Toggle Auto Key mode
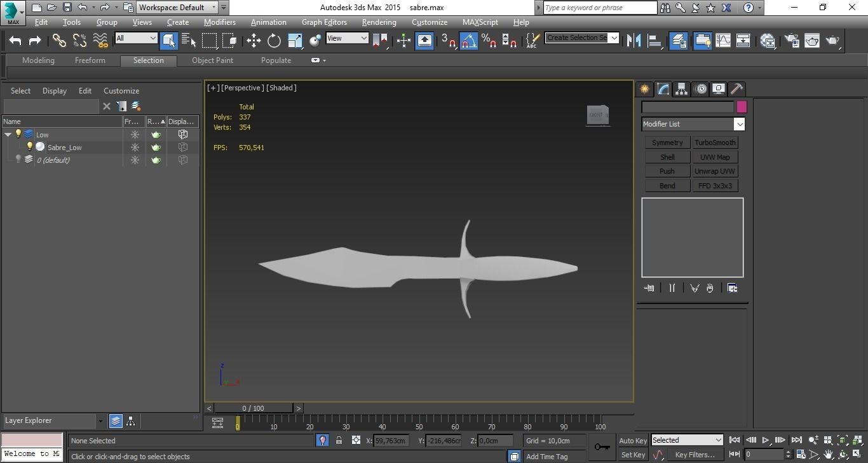Image resolution: width=868 pixels, height=463 pixels. pos(633,440)
